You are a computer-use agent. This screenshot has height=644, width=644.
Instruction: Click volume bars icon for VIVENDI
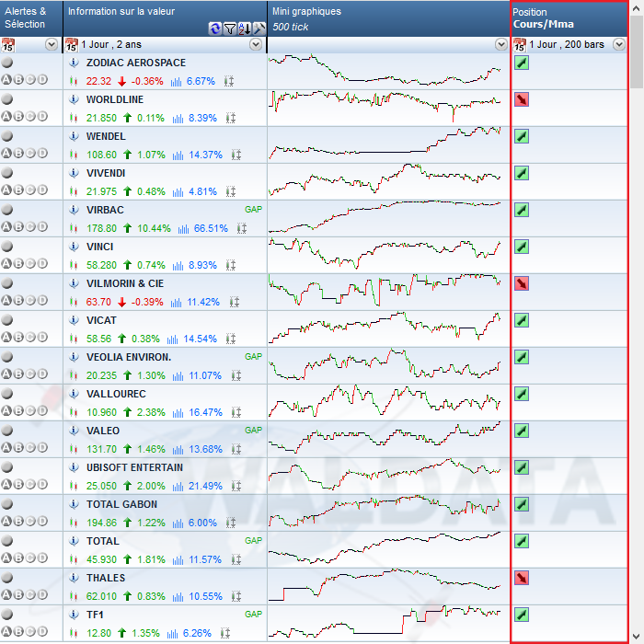[x=178, y=191]
